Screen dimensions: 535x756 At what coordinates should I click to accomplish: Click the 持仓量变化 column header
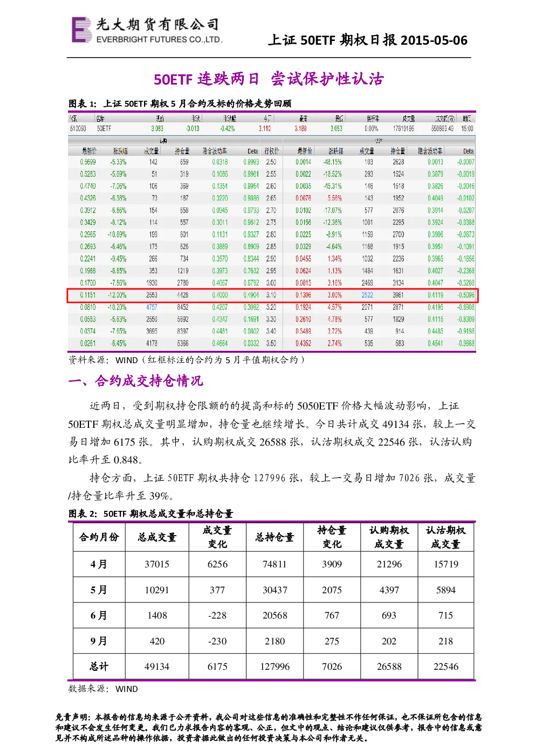(332, 537)
